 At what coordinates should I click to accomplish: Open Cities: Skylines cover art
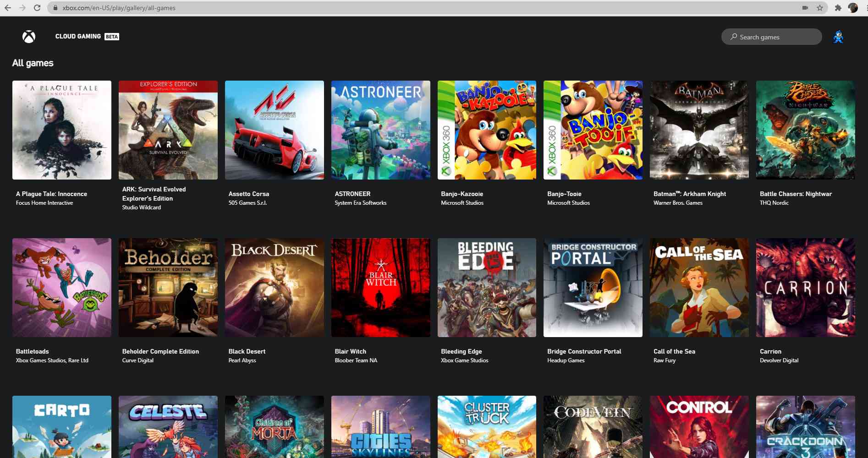(381, 427)
